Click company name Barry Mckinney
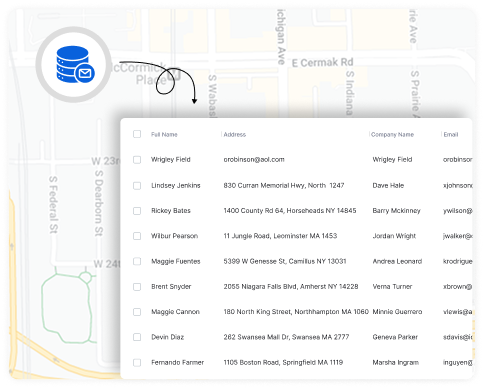 pyautogui.click(x=396, y=211)
